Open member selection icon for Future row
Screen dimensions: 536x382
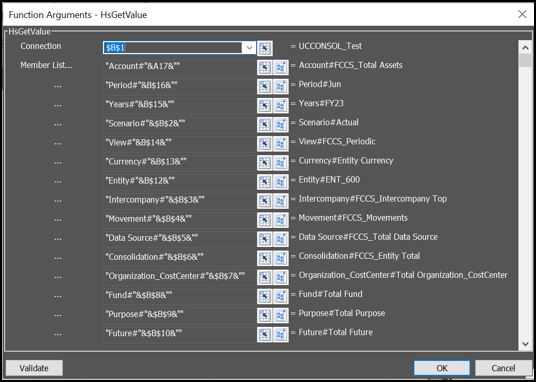coord(281,334)
